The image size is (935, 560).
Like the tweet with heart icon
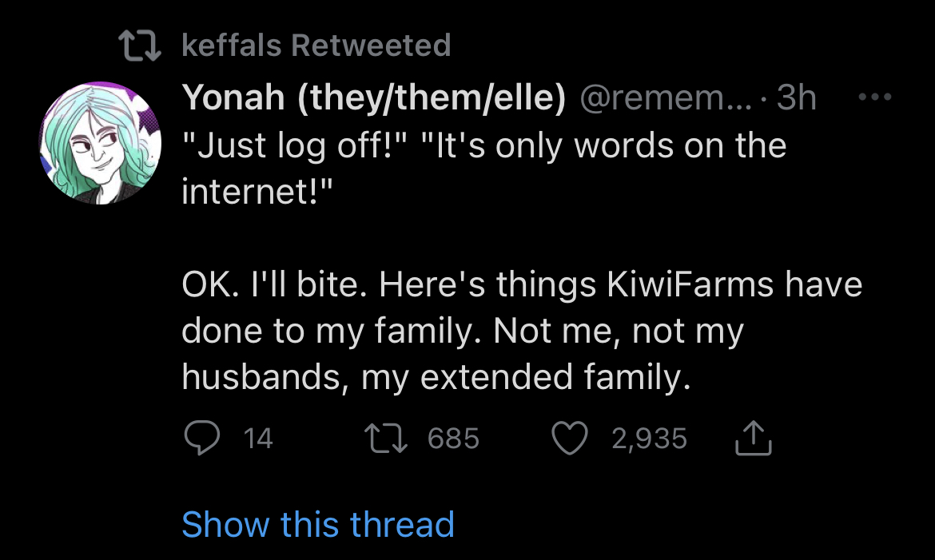[x=570, y=438]
